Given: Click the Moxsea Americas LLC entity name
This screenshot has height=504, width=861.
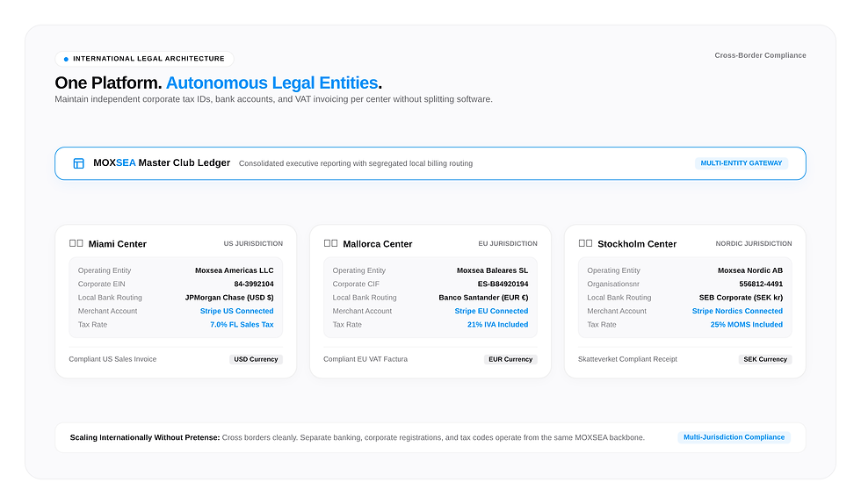Looking at the screenshot, I should tap(234, 270).
